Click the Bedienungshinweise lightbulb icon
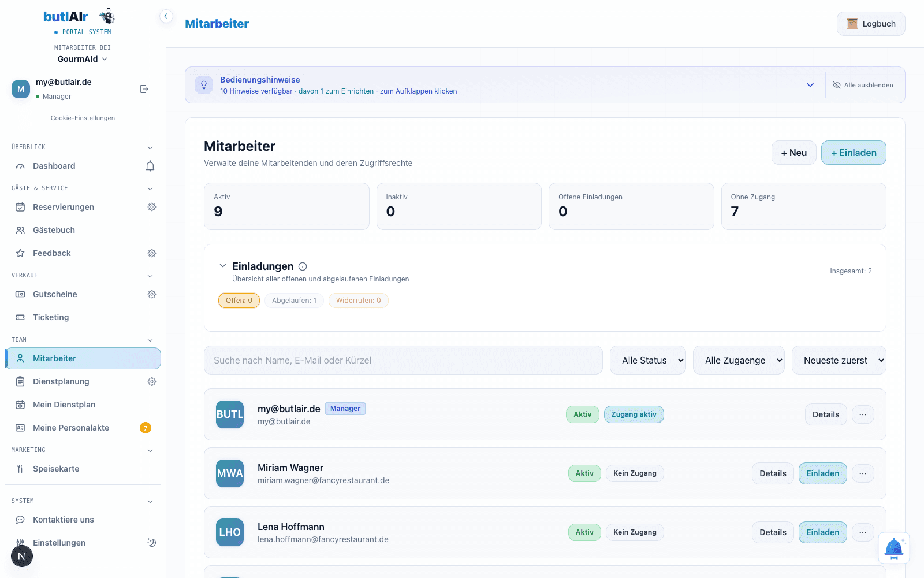The image size is (924, 578). point(204,85)
